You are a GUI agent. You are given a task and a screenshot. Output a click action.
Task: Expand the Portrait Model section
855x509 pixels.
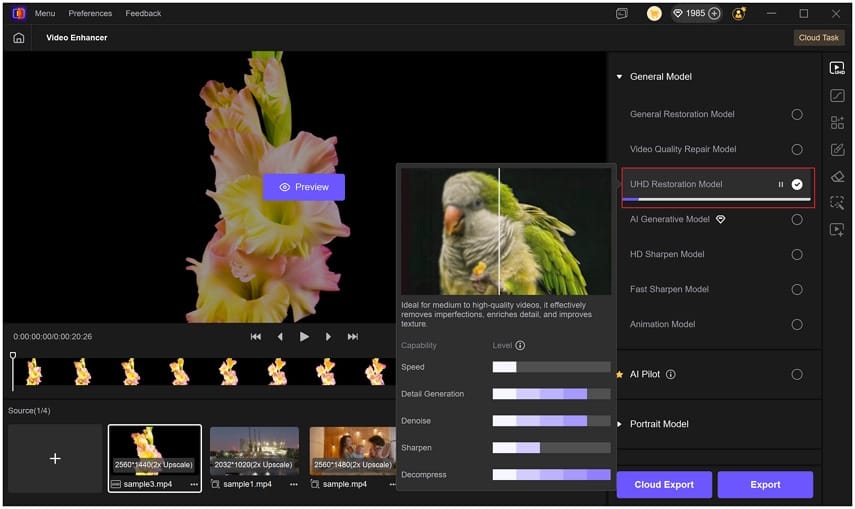click(619, 424)
